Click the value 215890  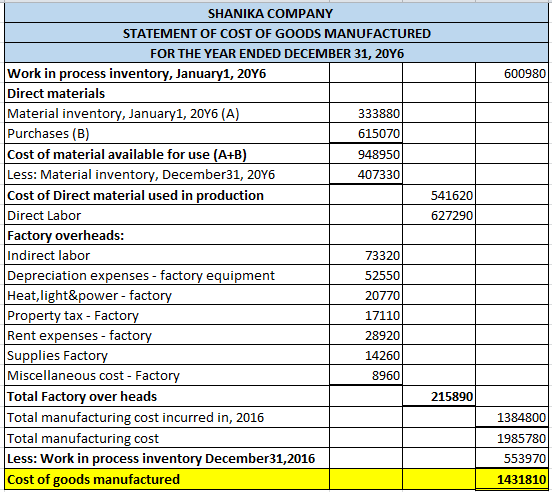(452, 397)
